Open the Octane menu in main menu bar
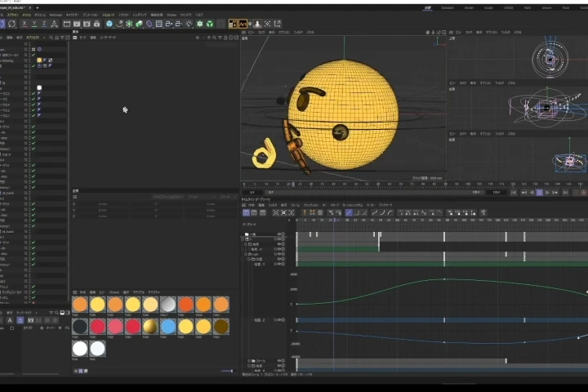 [171, 15]
